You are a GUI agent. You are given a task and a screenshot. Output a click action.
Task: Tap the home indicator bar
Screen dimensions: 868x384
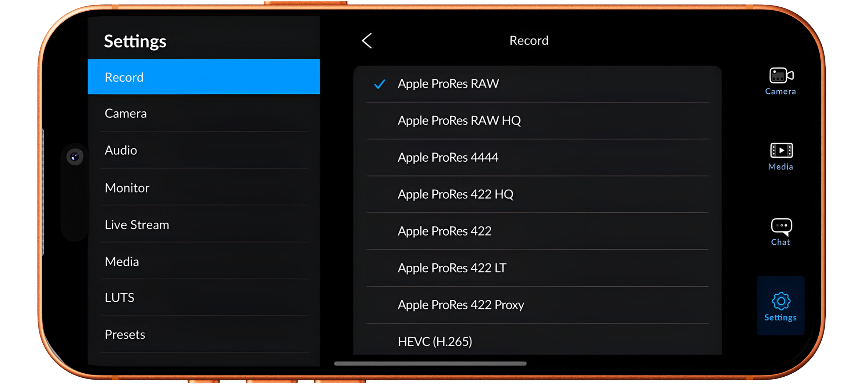point(430,363)
